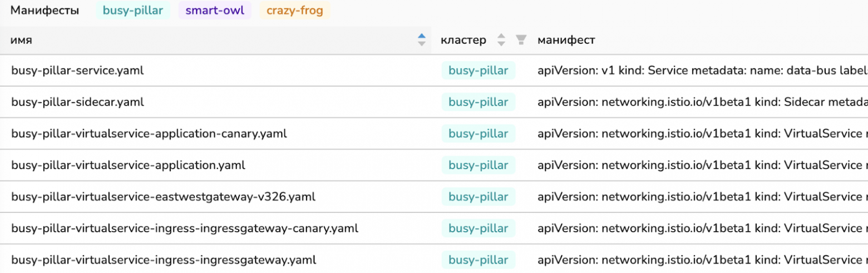Viewport: 868px width, 273px height.
Task: Open the кластер column filter
Action: (x=521, y=39)
